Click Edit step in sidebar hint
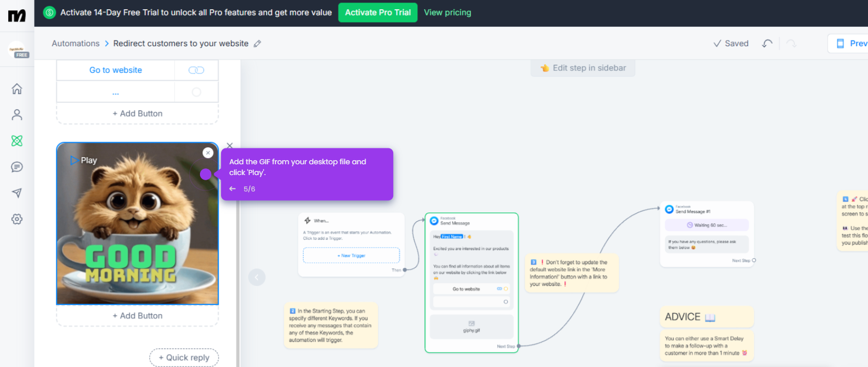 point(583,68)
